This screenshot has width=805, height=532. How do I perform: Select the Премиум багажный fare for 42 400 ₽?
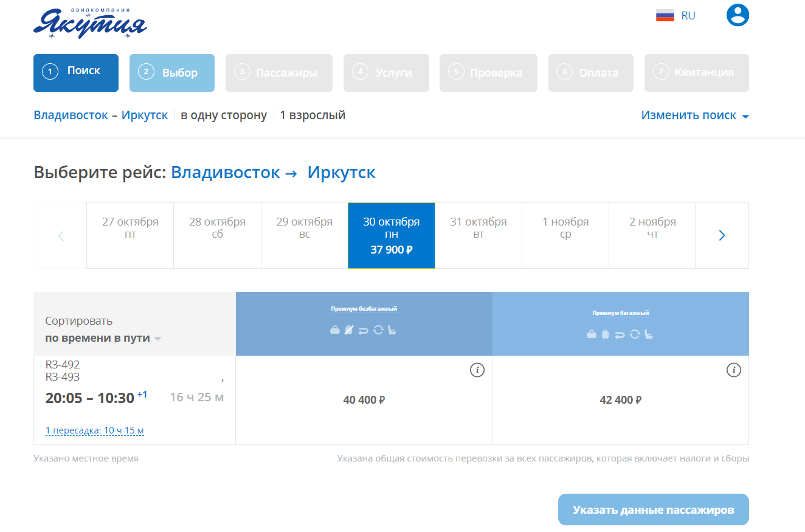click(x=620, y=399)
